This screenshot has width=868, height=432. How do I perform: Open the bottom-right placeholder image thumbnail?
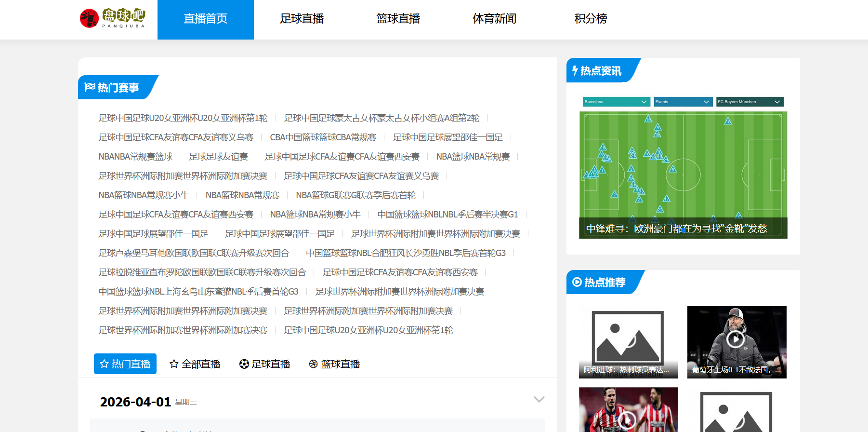click(736, 410)
